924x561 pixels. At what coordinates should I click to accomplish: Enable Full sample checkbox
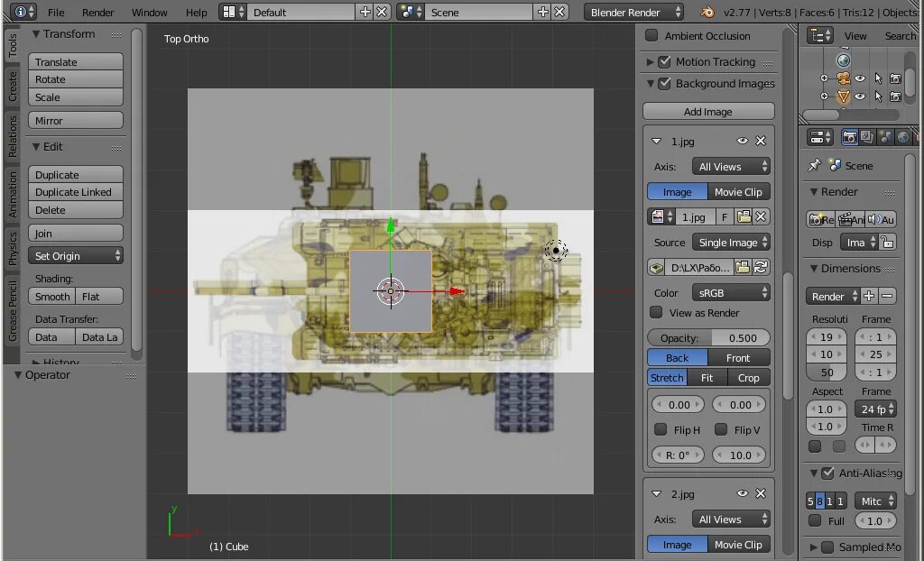click(815, 520)
